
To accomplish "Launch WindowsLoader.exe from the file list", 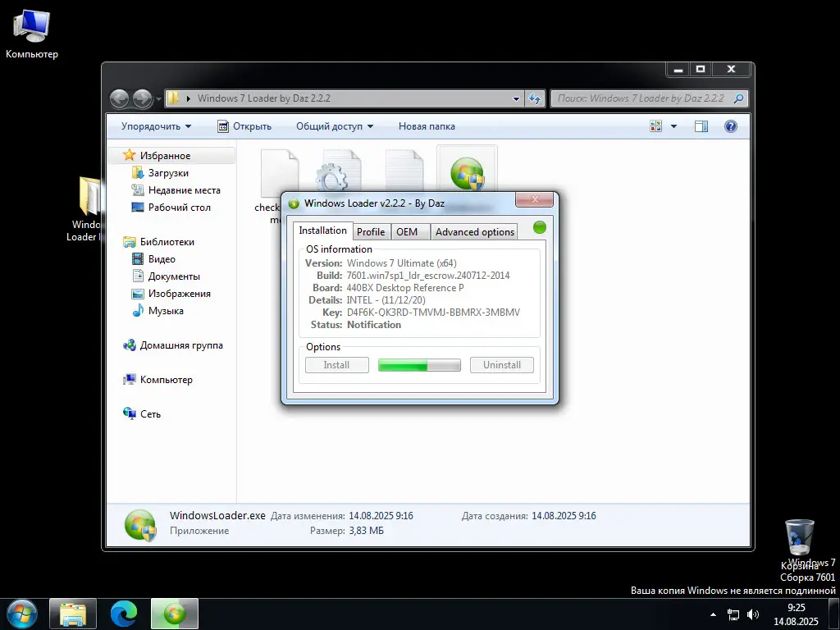I will click(x=467, y=172).
